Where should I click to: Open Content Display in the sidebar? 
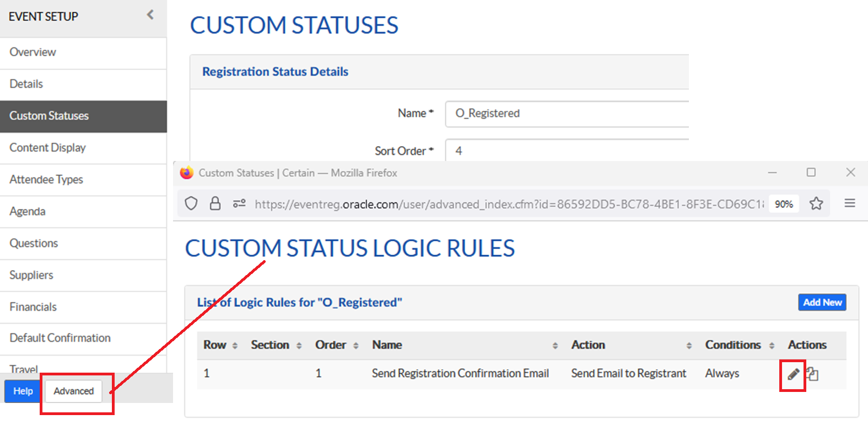coord(48,148)
